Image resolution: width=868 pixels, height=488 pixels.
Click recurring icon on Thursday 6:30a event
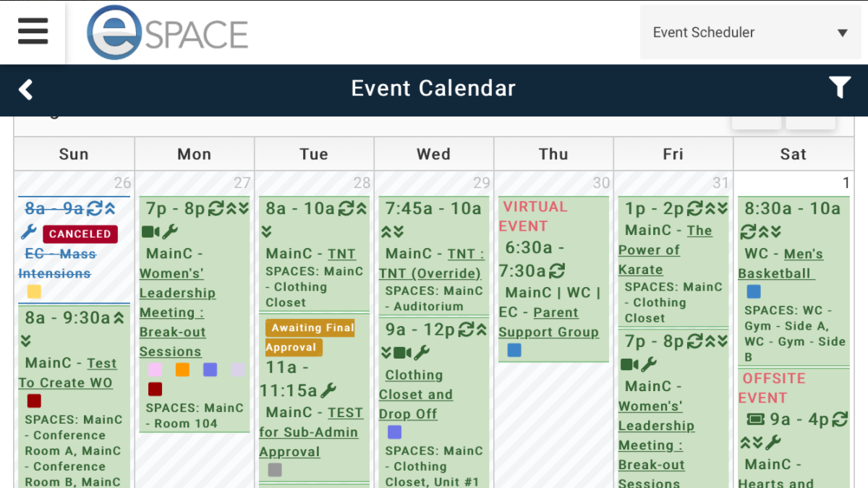click(x=557, y=270)
